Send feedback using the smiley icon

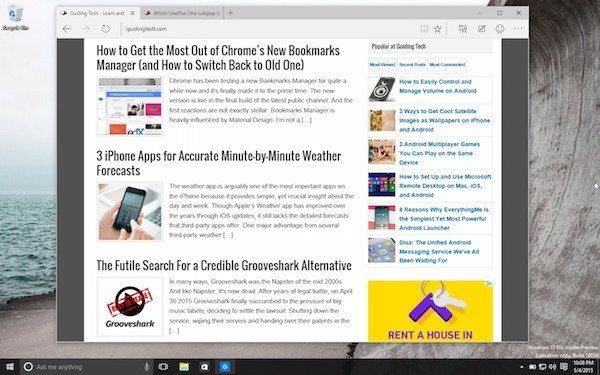tap(500, 29)
